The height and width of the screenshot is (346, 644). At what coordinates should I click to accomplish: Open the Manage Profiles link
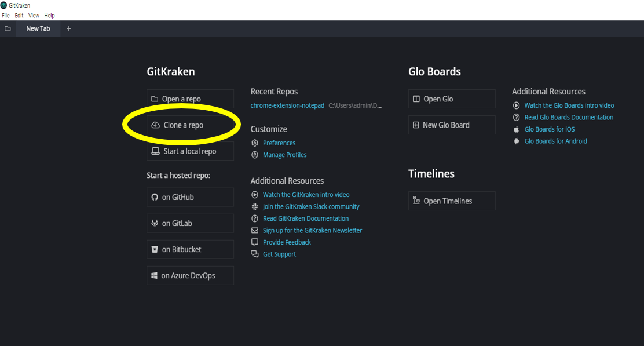pyautogui.click(x=284, y=155)
